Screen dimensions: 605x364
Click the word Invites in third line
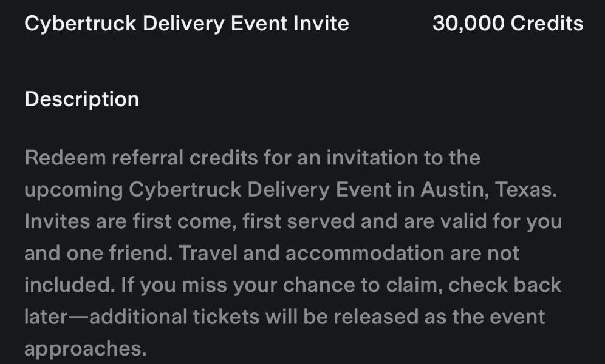point(57,221)
